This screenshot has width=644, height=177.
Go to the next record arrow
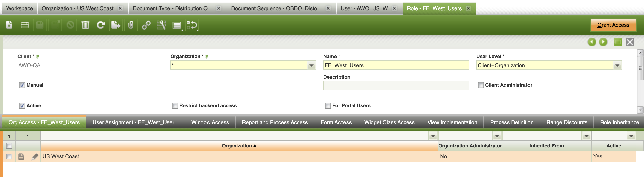coord(603,42)
